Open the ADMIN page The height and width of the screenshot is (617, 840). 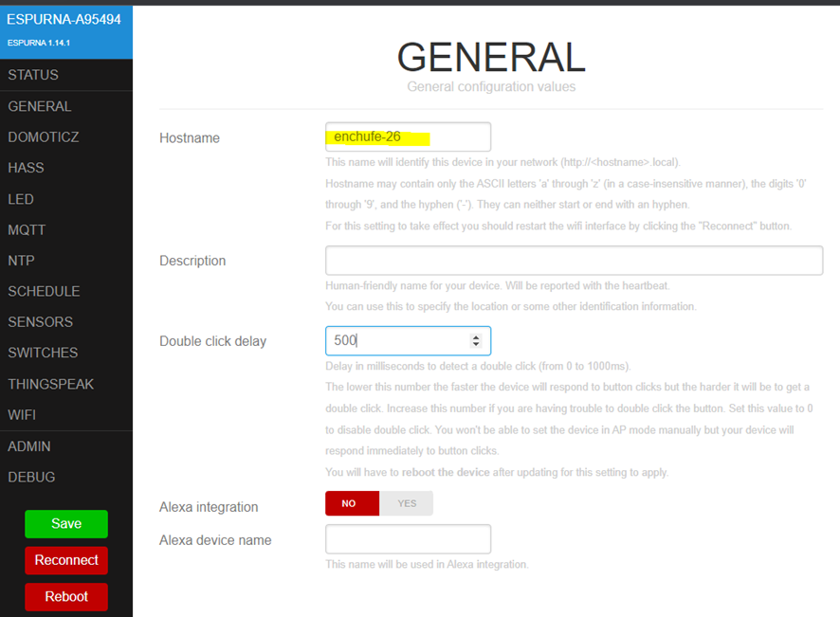point(29,446)
